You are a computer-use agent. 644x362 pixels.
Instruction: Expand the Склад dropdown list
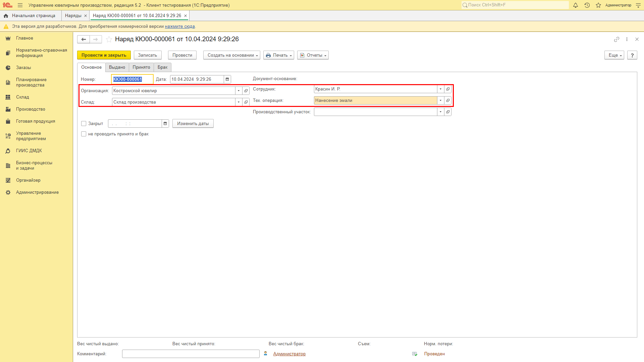tap(239, 102)
